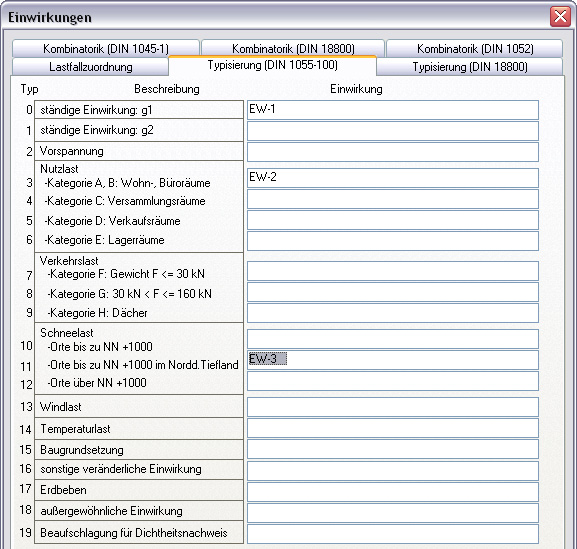This screenshot has height=549, width=577.
Task: Focus the Kategorie D Verkaufsräume field
Action: (x=393, y=220)
